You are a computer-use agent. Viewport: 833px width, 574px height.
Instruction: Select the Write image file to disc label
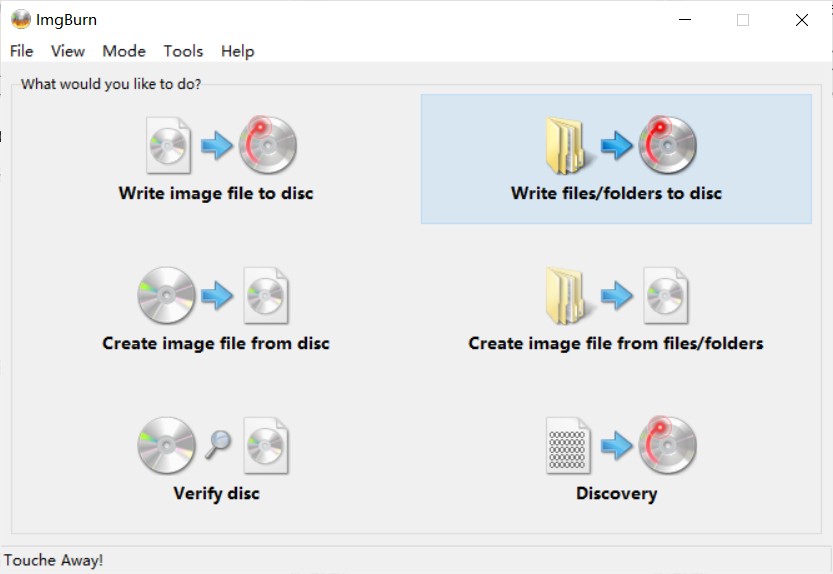(216, 193)
